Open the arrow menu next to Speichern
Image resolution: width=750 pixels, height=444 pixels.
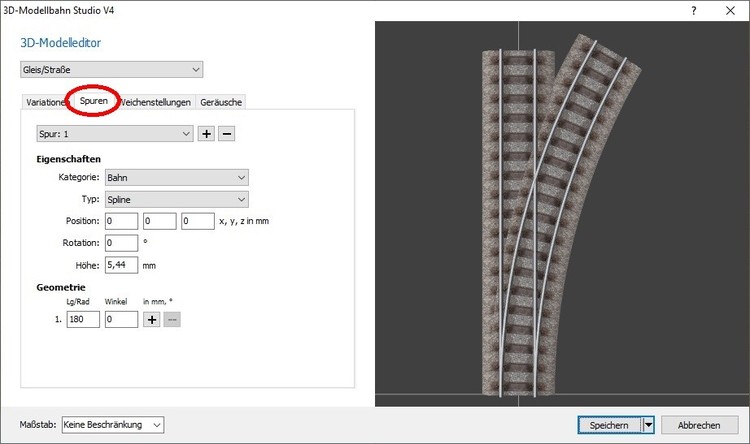[x=648, y=425]
